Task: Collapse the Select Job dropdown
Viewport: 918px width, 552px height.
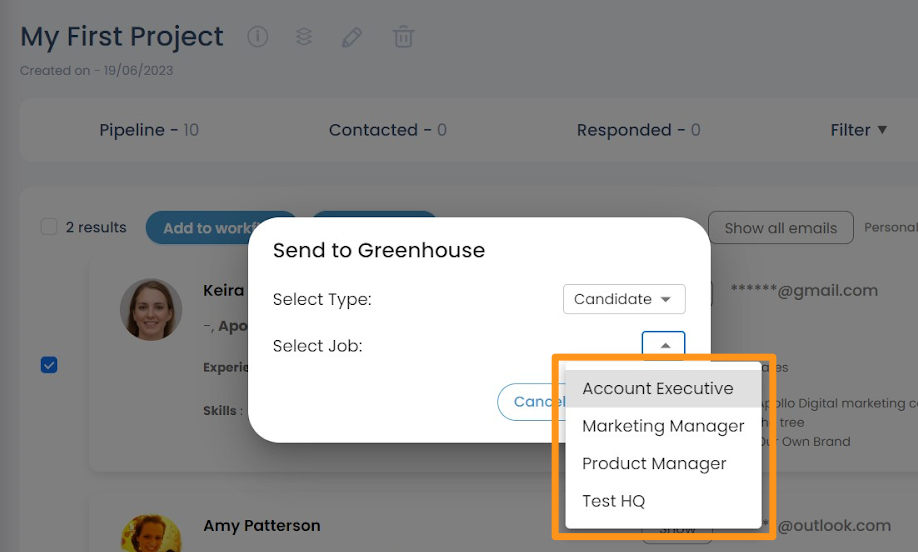Action: pos(663,344)
